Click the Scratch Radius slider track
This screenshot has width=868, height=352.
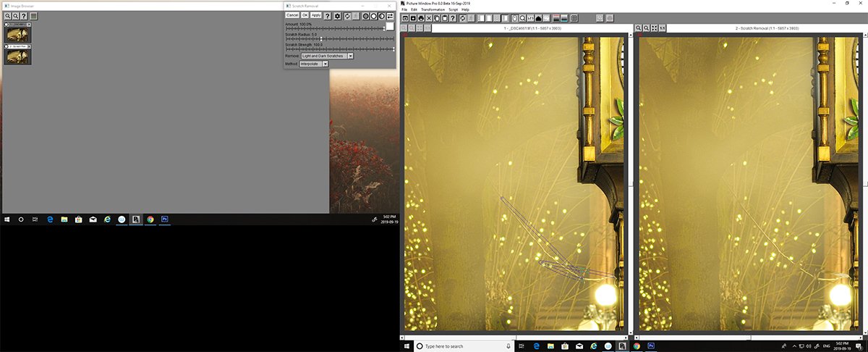pos(340,39)
